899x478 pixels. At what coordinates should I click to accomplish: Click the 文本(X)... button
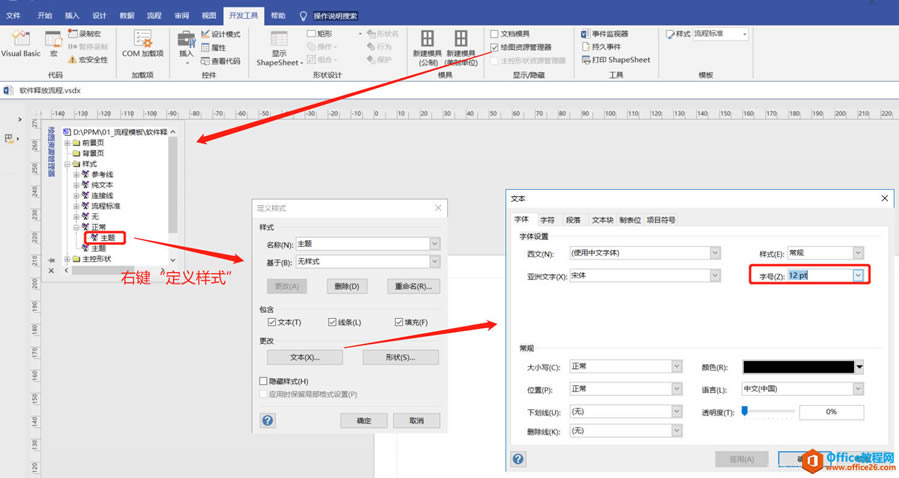pos(304,357)
